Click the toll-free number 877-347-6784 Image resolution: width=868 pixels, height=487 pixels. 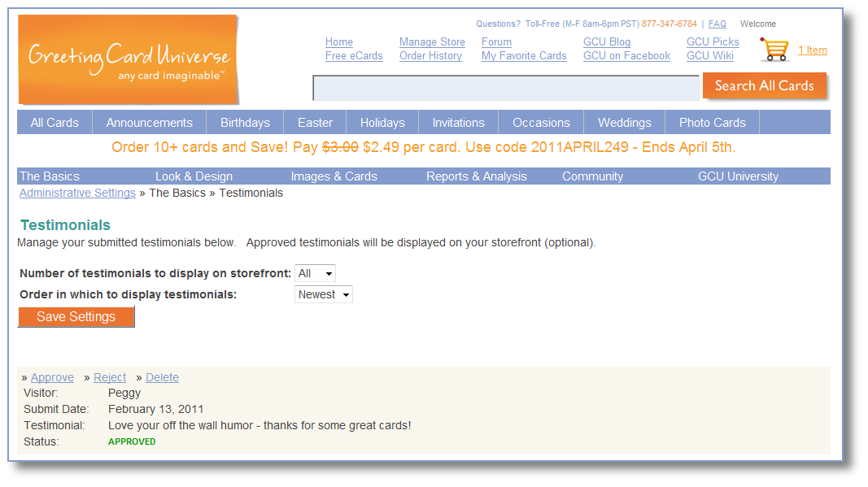coord(670,24)
